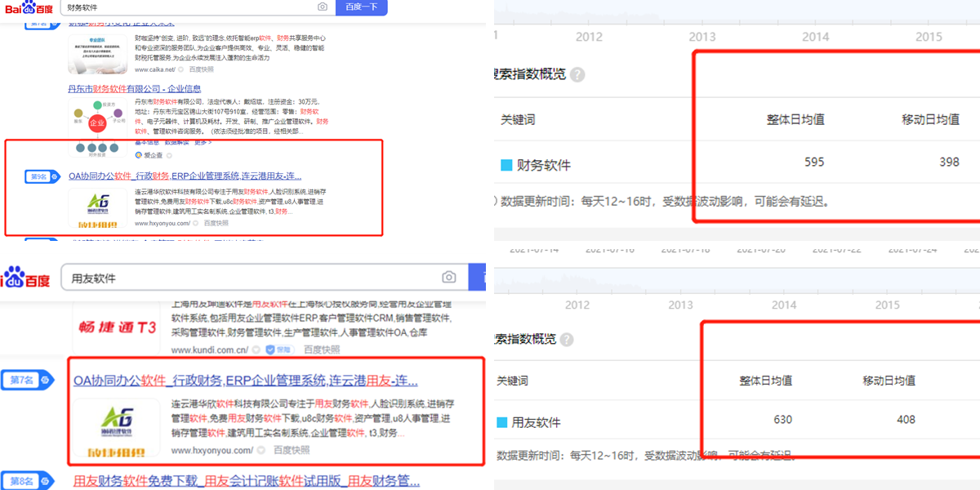
Task: Click the blue swatch beside keyword 用友软件
Action: (x=501, y=422)
